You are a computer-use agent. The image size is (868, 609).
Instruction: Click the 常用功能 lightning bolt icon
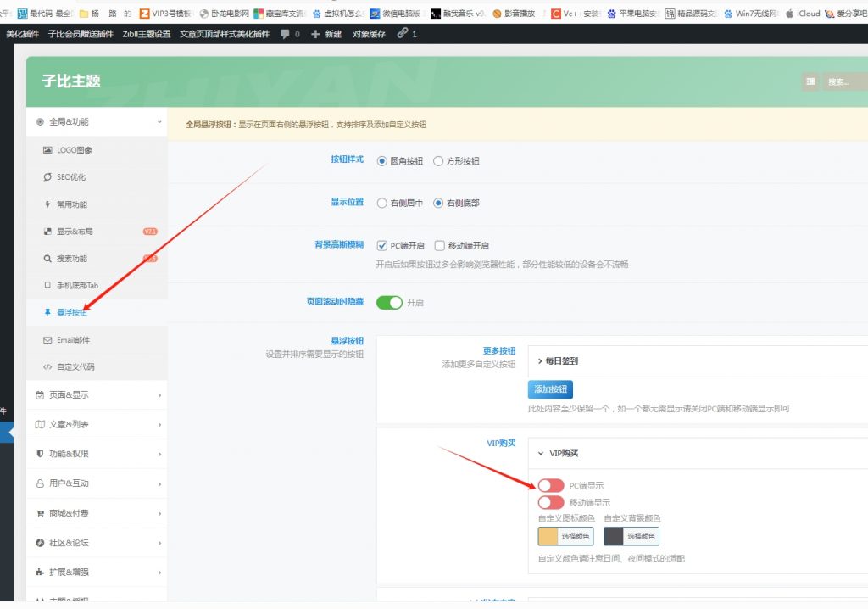pyautogui.click(x=47, y=204)
